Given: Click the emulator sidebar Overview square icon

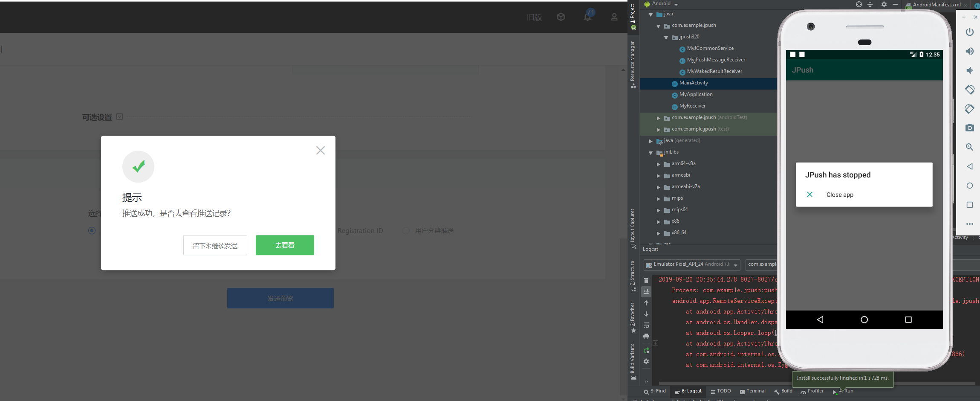Looking at the screenshot, I should [x=969, y=205].
